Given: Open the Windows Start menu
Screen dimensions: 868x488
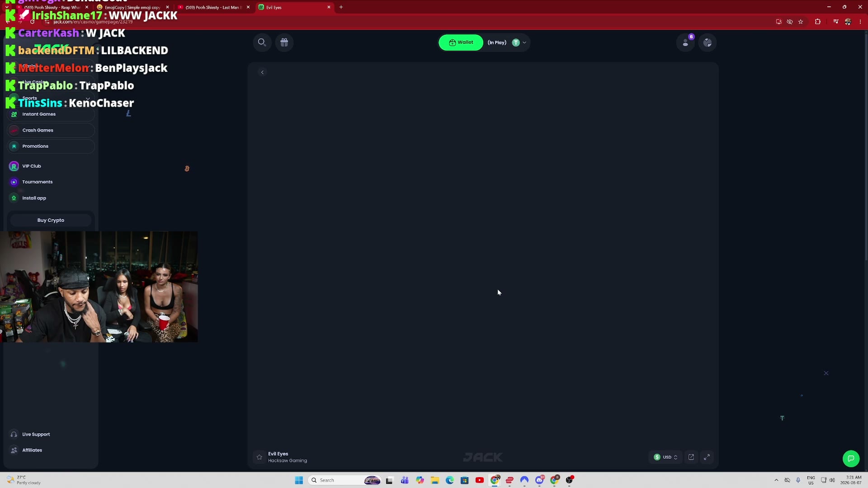Looking at the screenshot, I should point(299,480).
